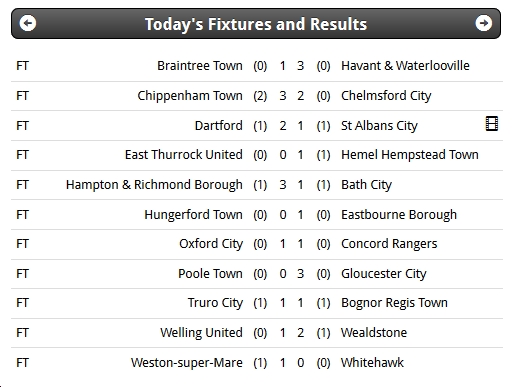
Task: Open the Hungerford Town link
Action: tap(193, 215)
